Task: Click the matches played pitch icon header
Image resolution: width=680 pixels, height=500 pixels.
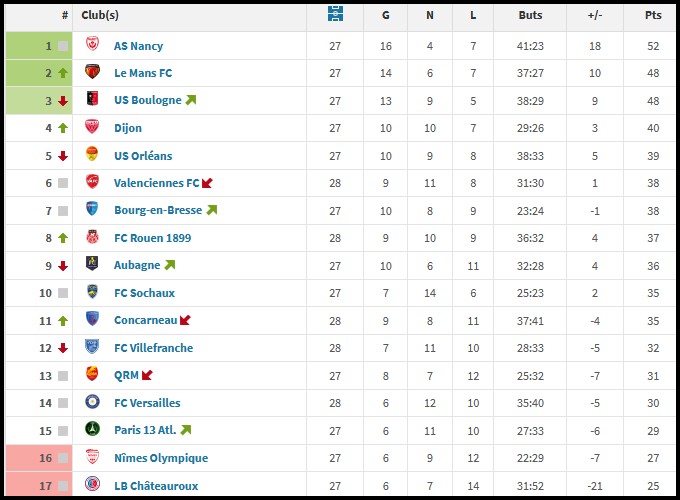Action: pos(335,14)
